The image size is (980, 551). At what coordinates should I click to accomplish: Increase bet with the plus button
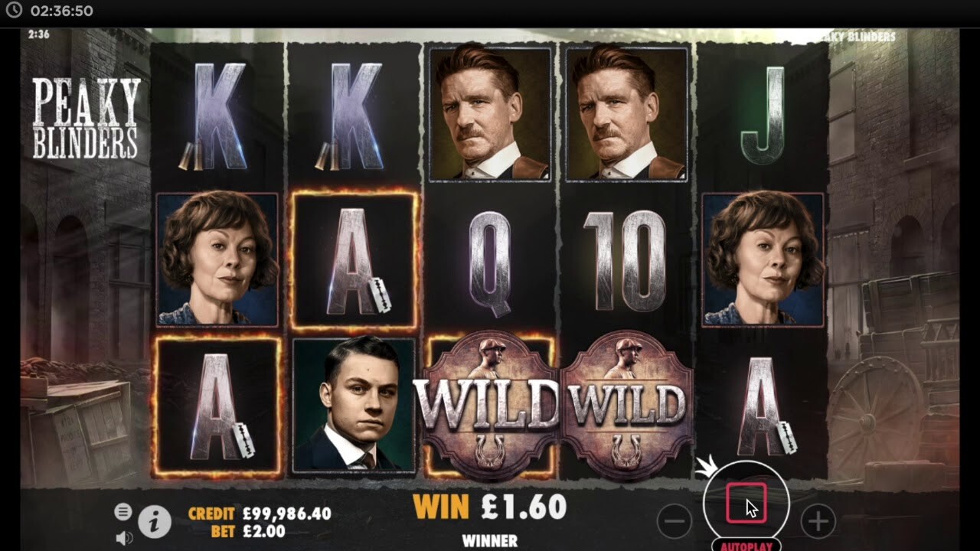[818, 522]
